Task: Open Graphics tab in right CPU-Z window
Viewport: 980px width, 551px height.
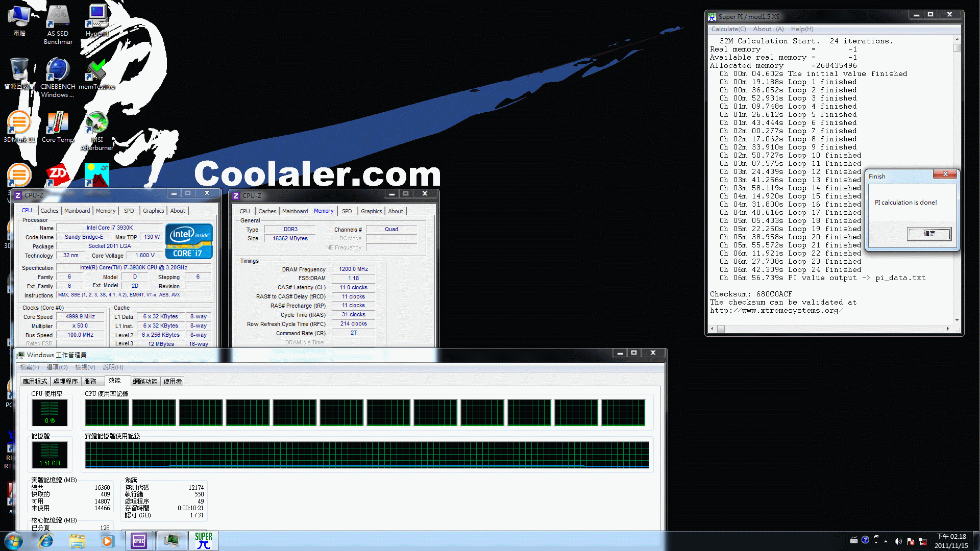Action: point(372,211)
